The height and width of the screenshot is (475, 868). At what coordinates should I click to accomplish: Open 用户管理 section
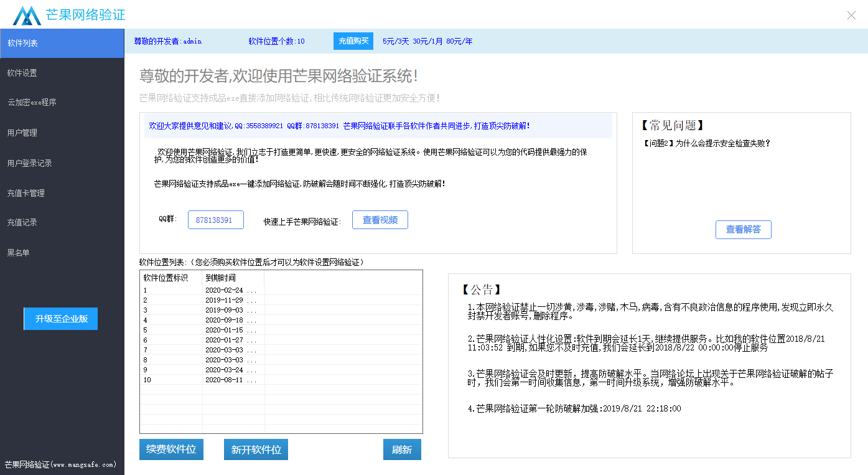click(x=62, y=133)
